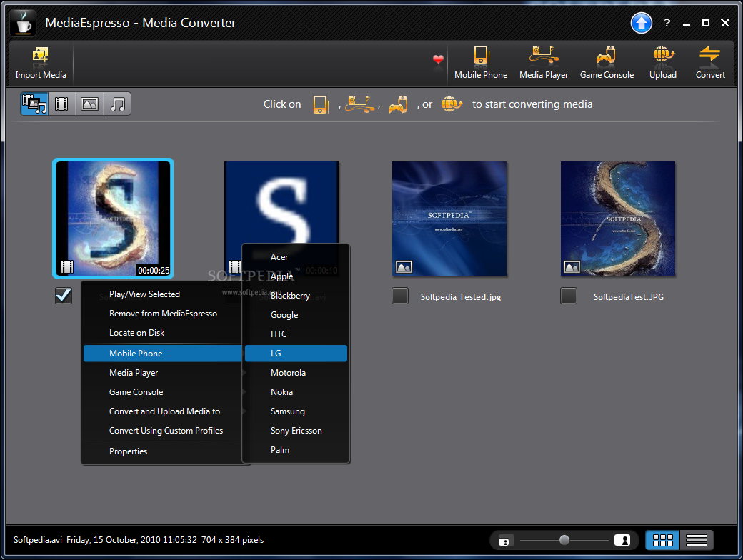Expand the Game Console context submenu
This screenshot has width=743, height=560.
point(163,392)
